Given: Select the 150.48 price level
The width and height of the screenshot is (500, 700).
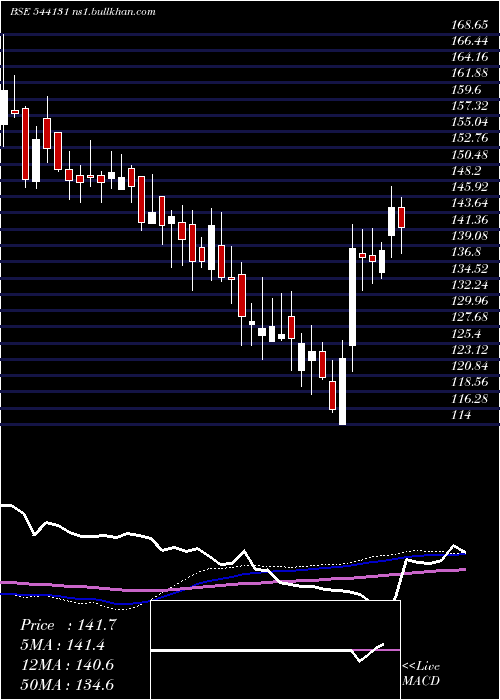Looking at the screenshot, I should [x=470, y=155].
